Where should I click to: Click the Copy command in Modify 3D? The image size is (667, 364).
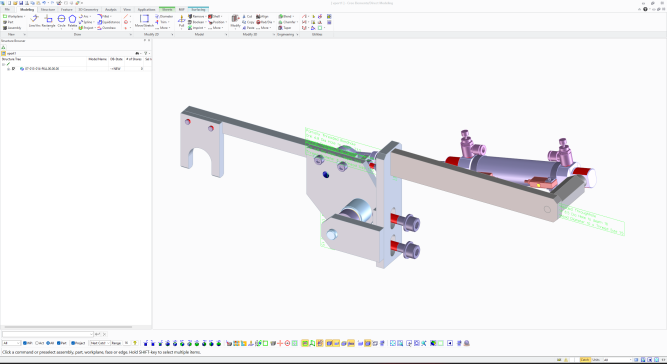point(248,22)
